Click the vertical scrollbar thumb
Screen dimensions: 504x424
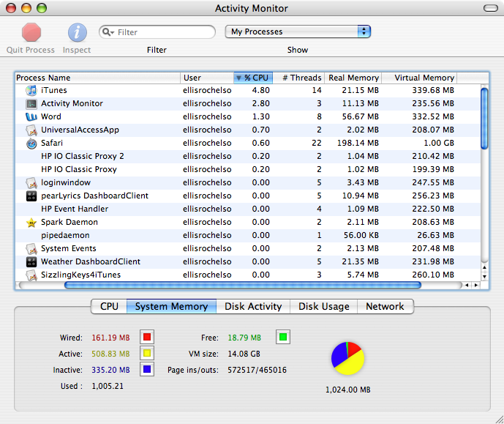[484, 119]
